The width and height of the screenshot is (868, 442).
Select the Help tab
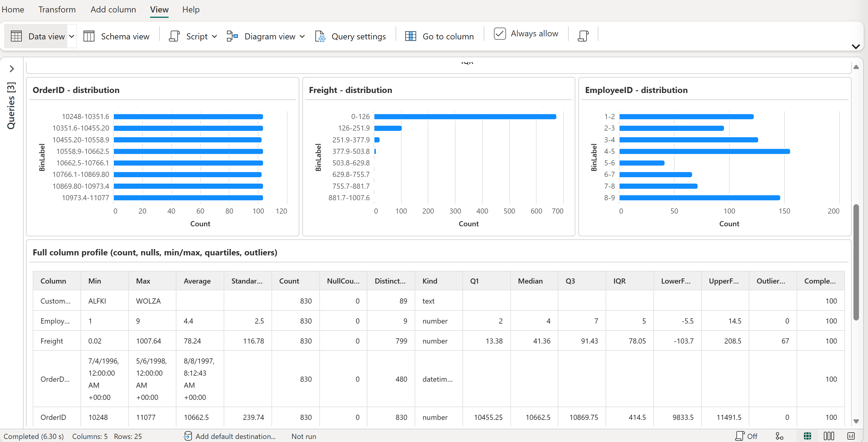[191, 9]
